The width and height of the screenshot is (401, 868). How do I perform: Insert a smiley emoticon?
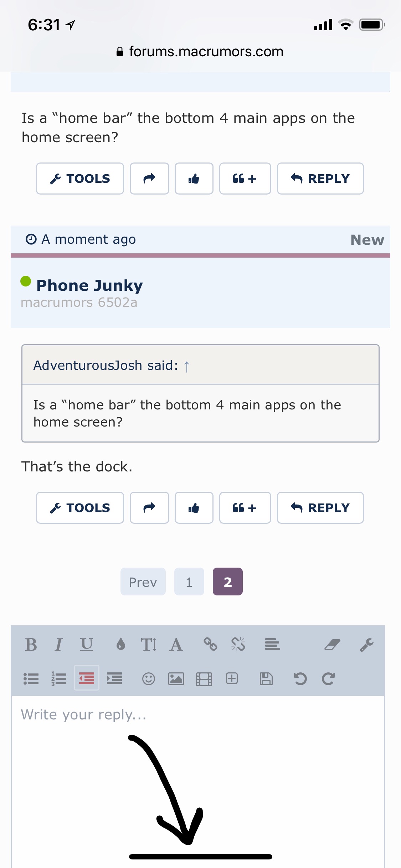pyautogui.click(x=149, y=679)
